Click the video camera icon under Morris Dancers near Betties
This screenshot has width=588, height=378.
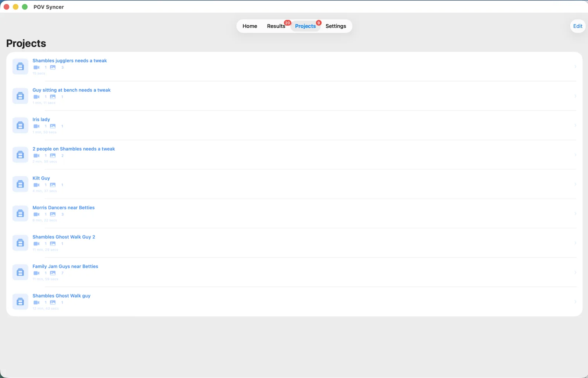36,215
